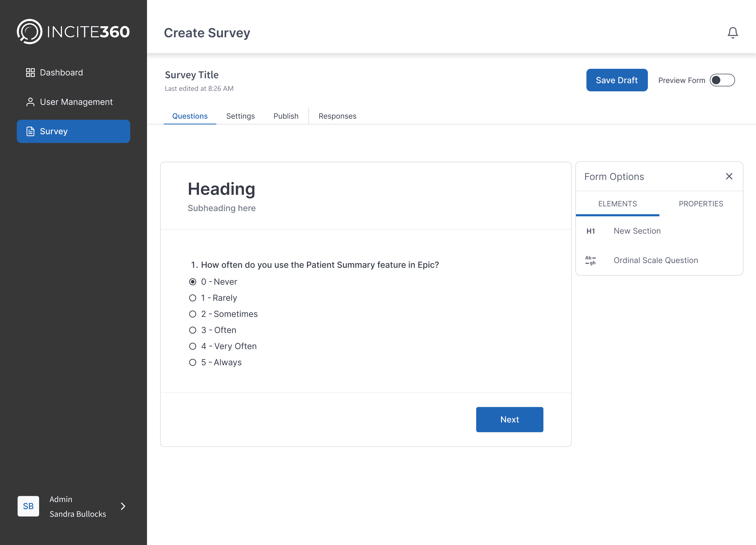Choose the '1 - Rarely' radio option
The height and width of the screenshot is (545, 756).
pyautogui.click(x=193, y=298)
